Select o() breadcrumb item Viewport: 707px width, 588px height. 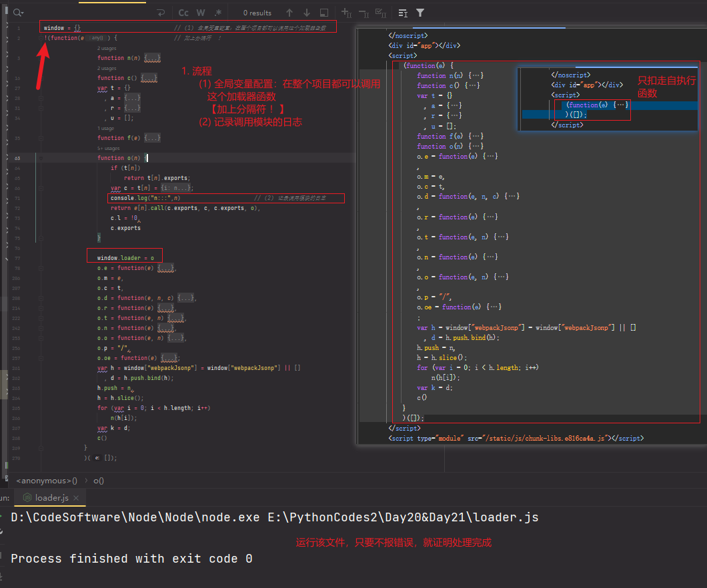click(98, 481)
